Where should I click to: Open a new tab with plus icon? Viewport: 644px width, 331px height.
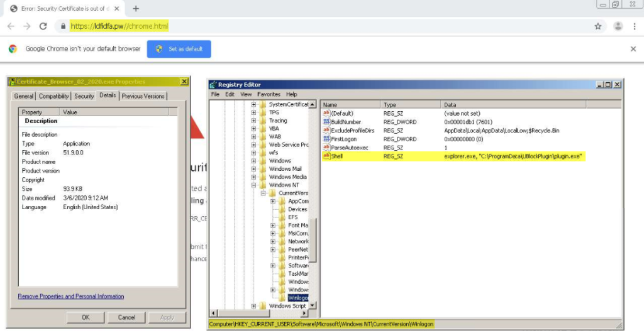[136, 8]
